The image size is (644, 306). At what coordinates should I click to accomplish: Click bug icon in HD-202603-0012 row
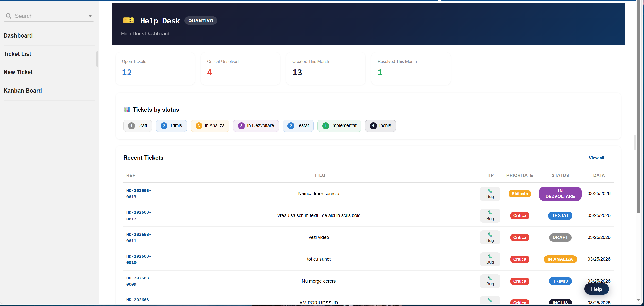tap(490, 212)
